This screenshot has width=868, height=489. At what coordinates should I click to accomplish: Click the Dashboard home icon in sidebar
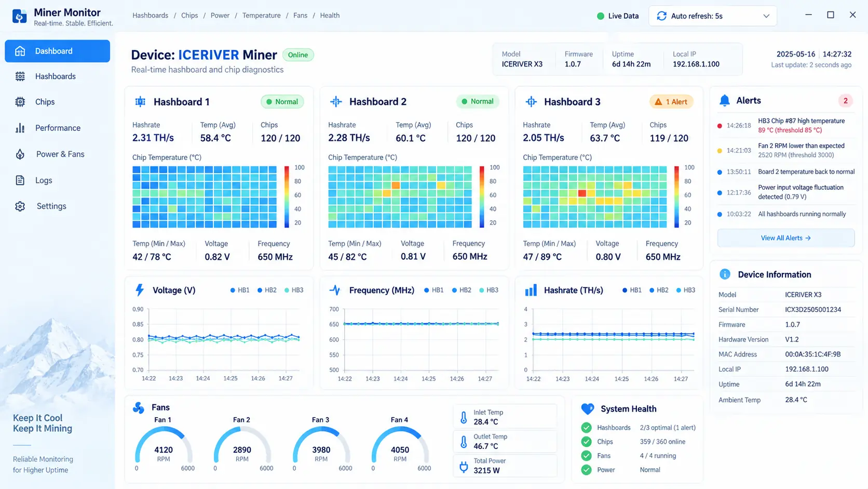(x=20, y=51)
